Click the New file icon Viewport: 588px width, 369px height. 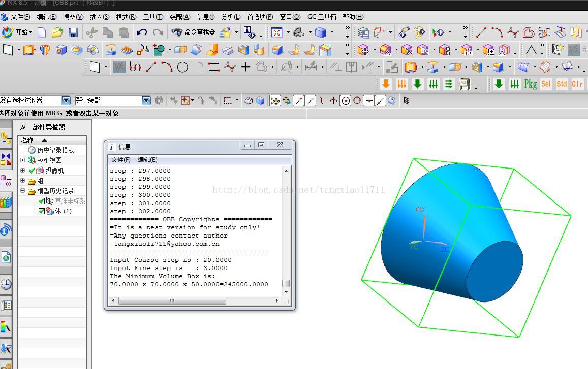[x=42, y=32]
